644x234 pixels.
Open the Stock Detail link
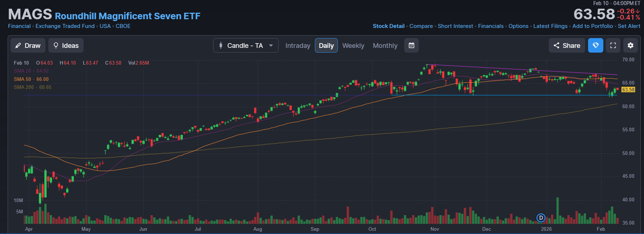389,26
